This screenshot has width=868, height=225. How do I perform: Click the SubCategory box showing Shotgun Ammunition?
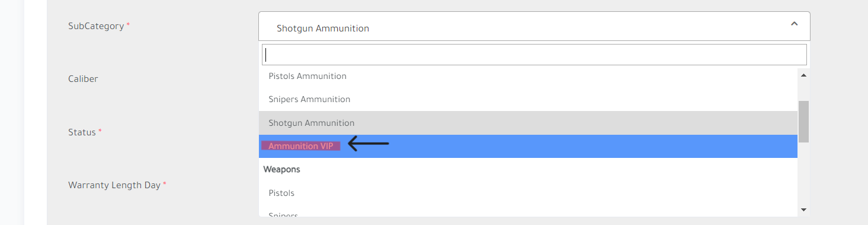coord(534,26)
